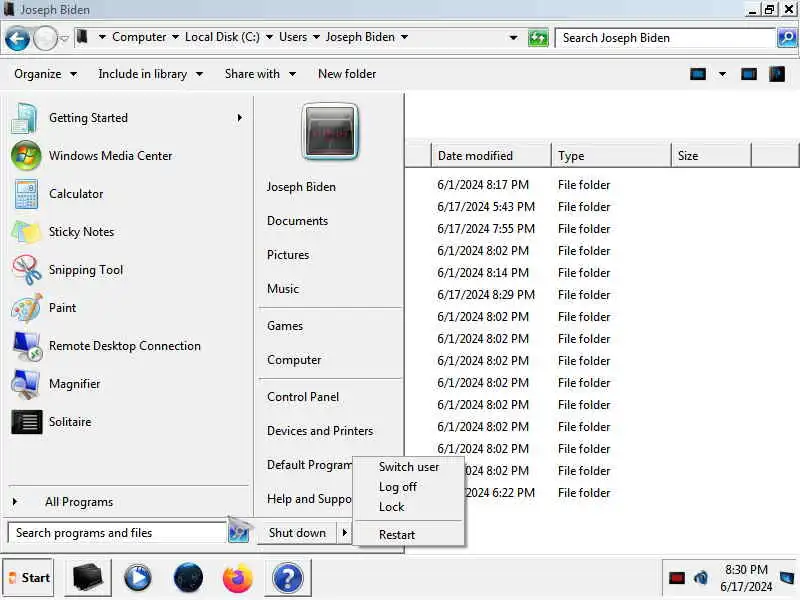800x600 pixels.
Task: Open Joseph Biden user folder link
Action: pyautogui.click(x=301, y=187)
